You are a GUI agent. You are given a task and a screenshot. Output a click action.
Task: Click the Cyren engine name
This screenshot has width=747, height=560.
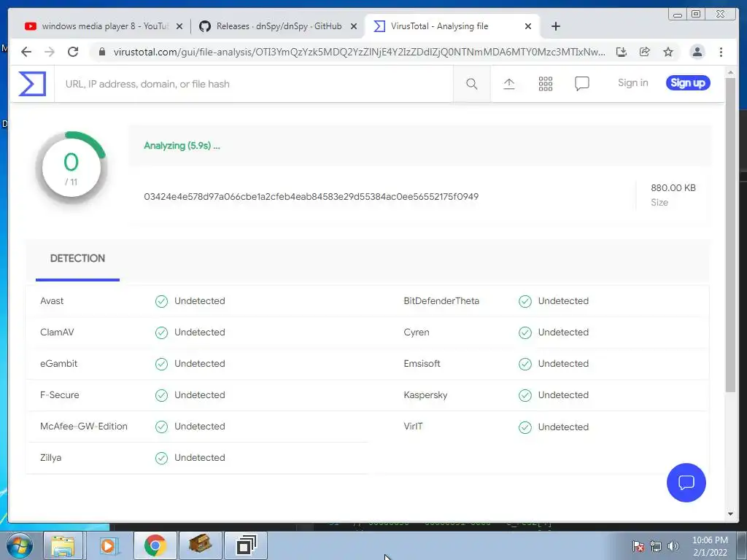pyautogui.click(x=417, y=332)
